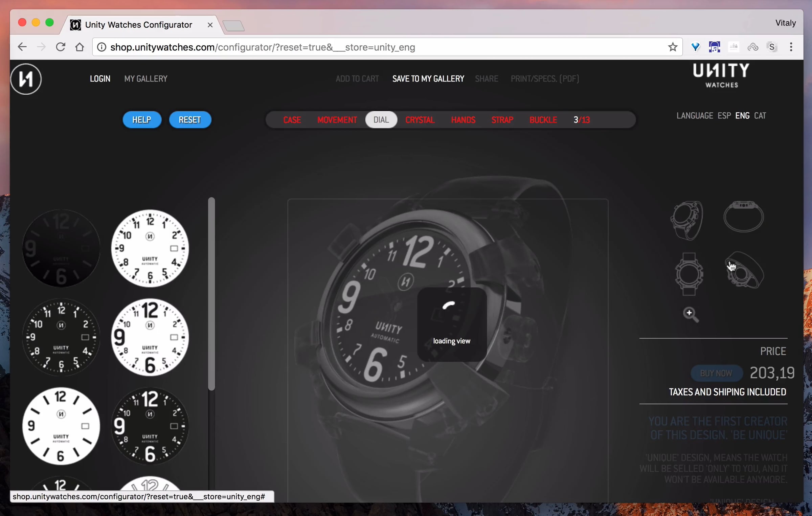
Task: Click the cloud link extension icon
Action: click(x=753, y=47)
